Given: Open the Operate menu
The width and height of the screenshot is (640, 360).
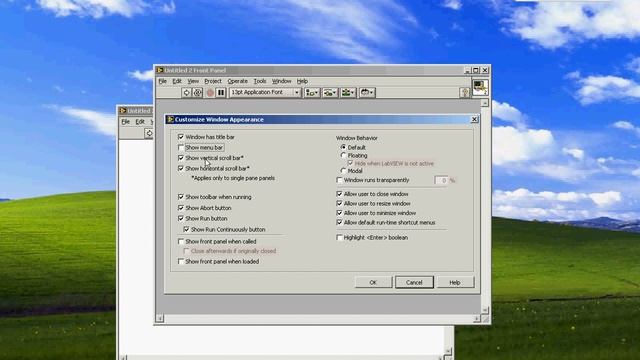Looking at the screenshot, I should click(x=238, y=81).
